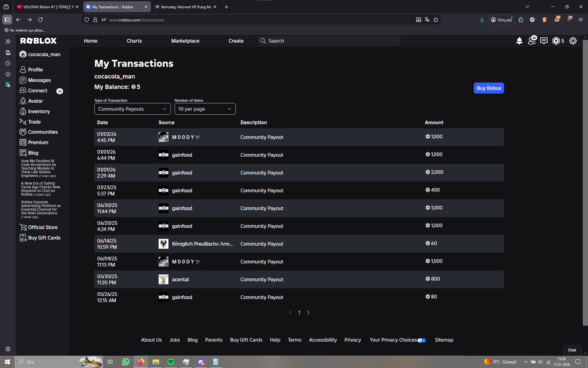588x368 pixels.
Task: Open the browser extensions icon
Action: point(521,20)
